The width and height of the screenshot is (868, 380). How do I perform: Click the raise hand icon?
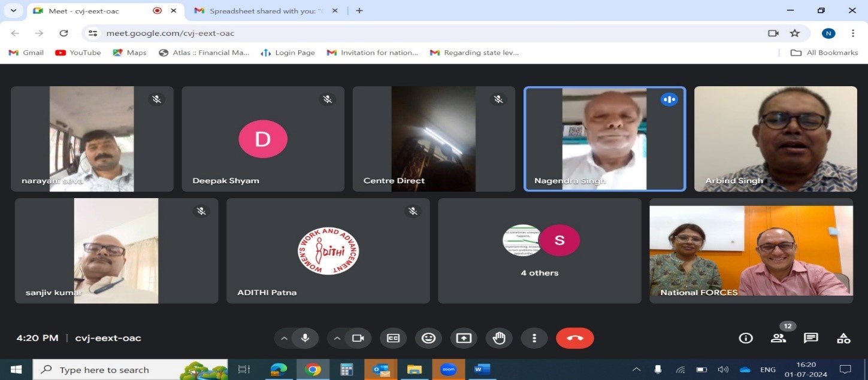tap(499, 338)
